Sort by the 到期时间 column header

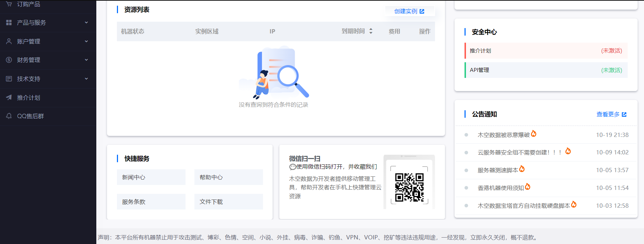[353, 31]
